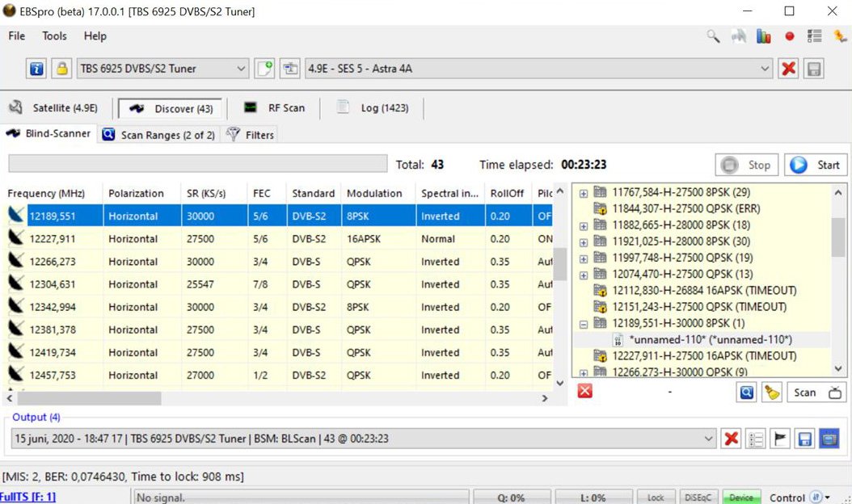Toggle the green Device status button

pyautogui.click(x=741, y=498)
